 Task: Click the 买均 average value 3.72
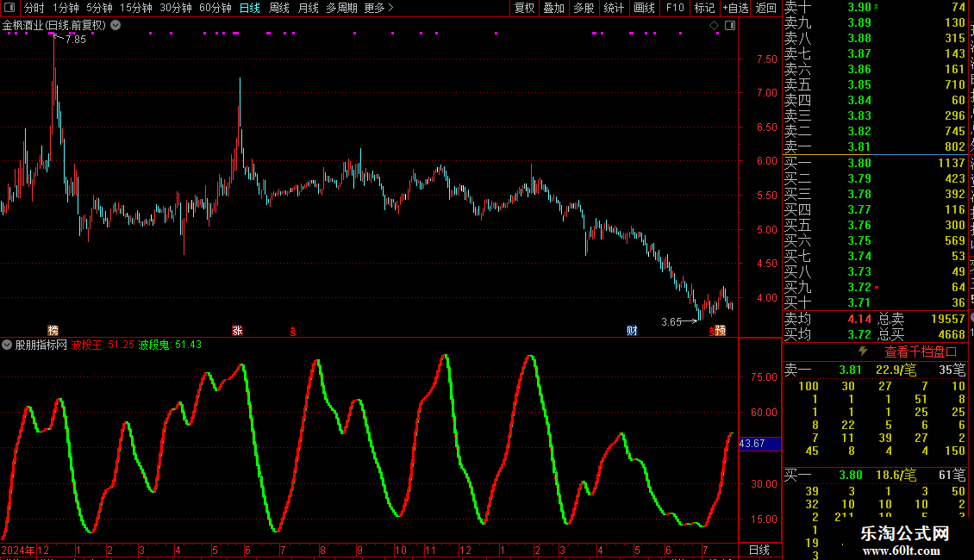(x=859, y=334)
